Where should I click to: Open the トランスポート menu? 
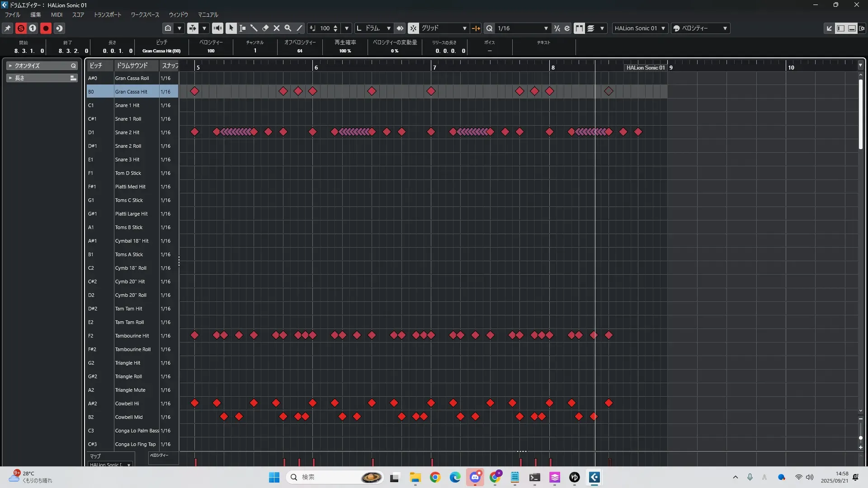tap(107, 14)
